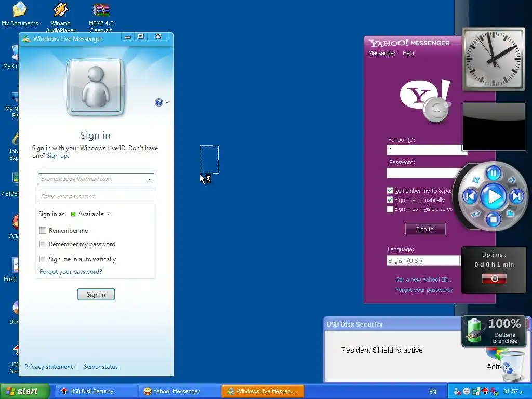This screenshot has width=532, height=399.
Task: Check Sign in as invisible to everyone
Action: 390,209
